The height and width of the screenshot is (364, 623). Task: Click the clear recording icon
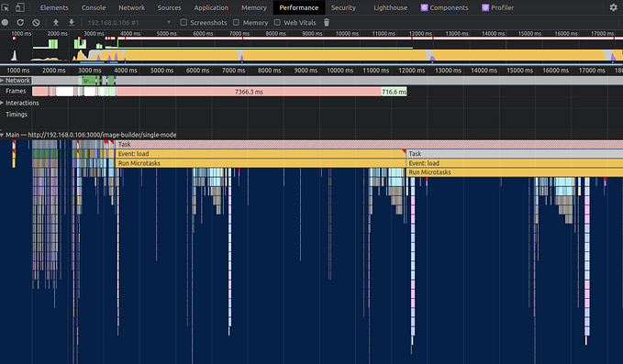pos(36,23)
